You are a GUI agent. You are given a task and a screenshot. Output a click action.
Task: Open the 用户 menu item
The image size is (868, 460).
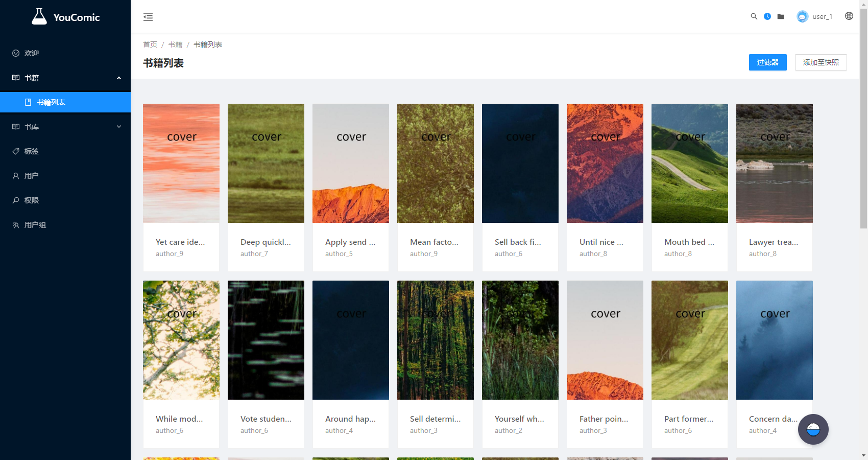pos(65,176)
